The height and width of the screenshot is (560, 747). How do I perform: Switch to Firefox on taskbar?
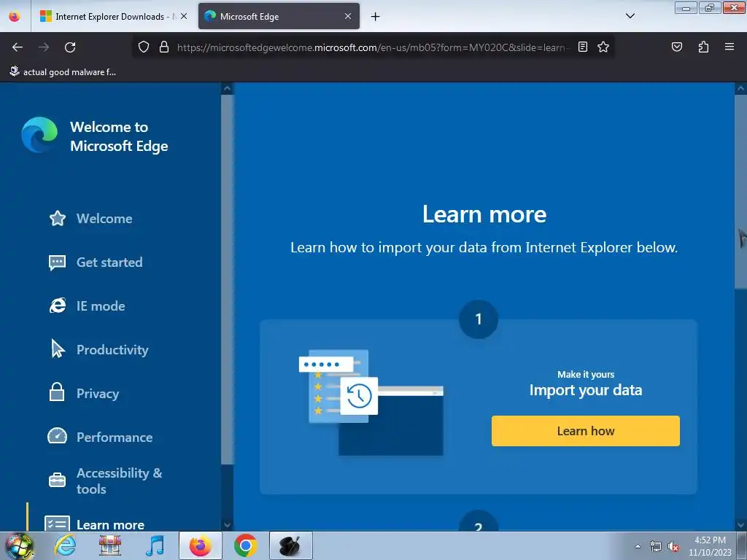[x=201, y=545]
